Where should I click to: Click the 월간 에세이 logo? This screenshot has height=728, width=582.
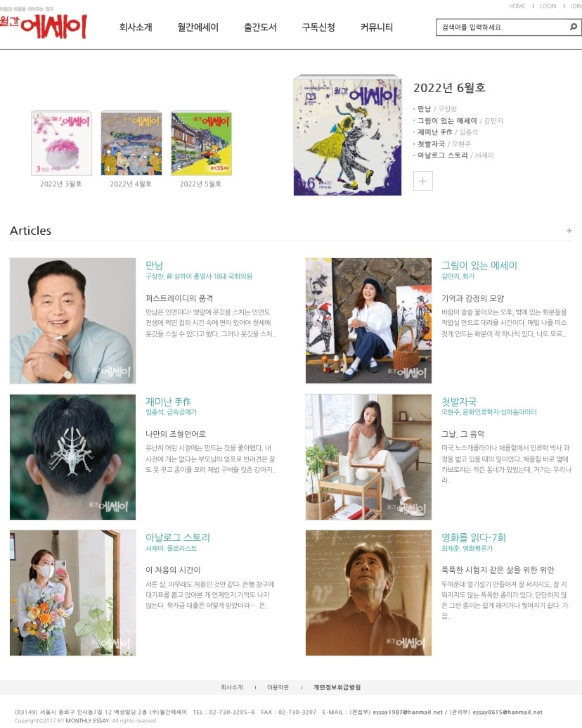pyautogui.click(x=43, y=24)
